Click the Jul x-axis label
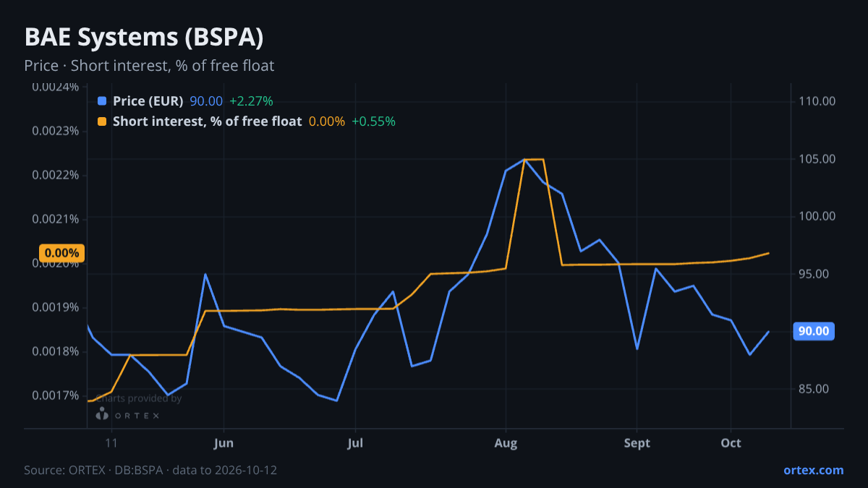The width and height of the screenshot is (868, 488). tap(355, 443)
